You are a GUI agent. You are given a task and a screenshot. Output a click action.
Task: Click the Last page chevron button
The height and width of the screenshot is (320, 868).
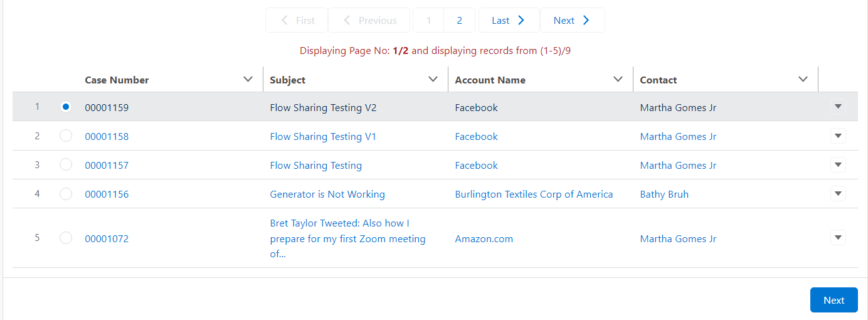[509, 21]
